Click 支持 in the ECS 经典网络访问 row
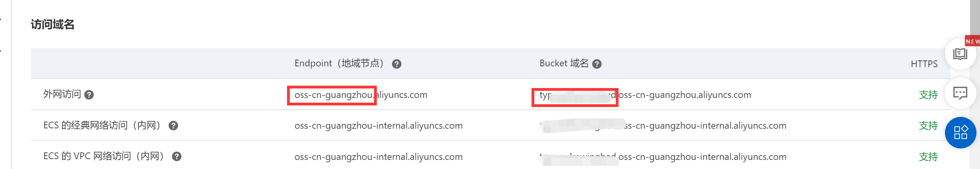Screen dimensions: 980x169 coord(928,126)
